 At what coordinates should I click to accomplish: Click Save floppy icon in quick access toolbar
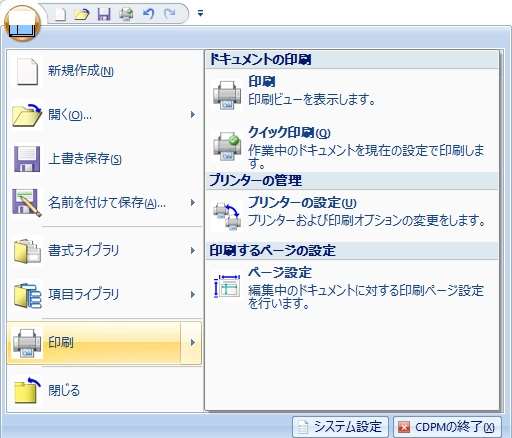(x=104, y=14)
